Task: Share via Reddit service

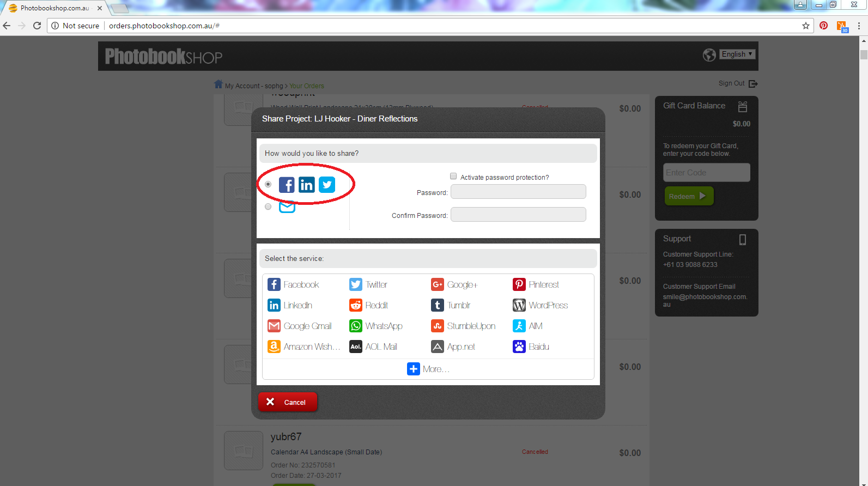Action: (368, 305)
